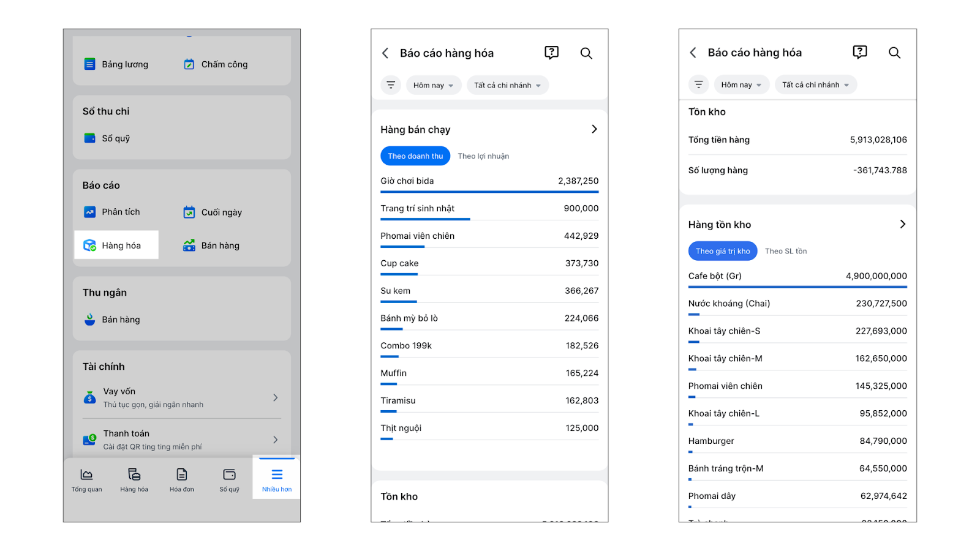Click Giờ chơi bida revenue bar
The width and height of the screenshot is (980, 551).
pos(489,192)
